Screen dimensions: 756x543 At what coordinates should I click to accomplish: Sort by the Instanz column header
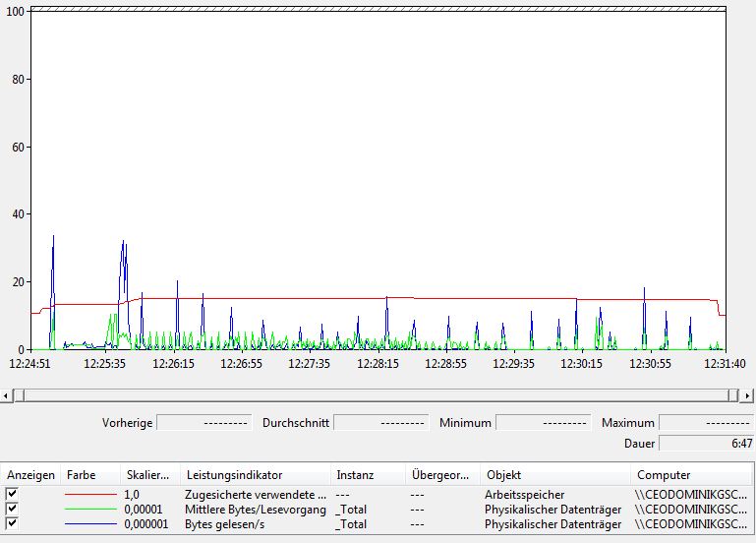coord(368,475)
